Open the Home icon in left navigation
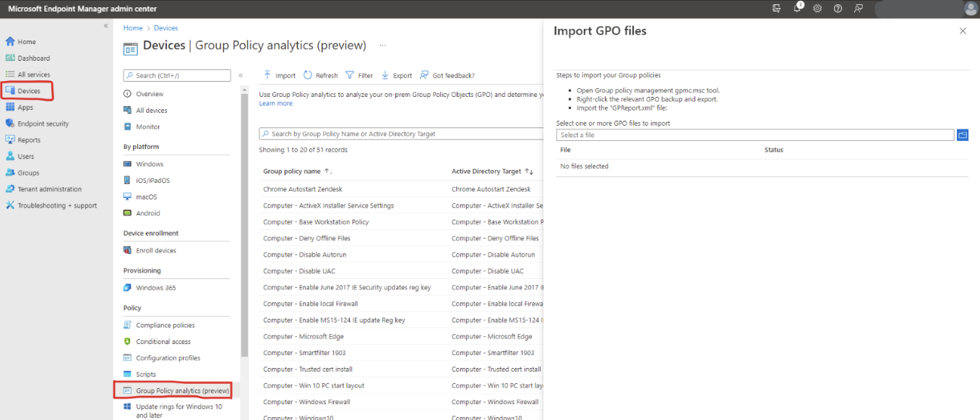Screen dimensions: 980x420 [x=10, y=42]
